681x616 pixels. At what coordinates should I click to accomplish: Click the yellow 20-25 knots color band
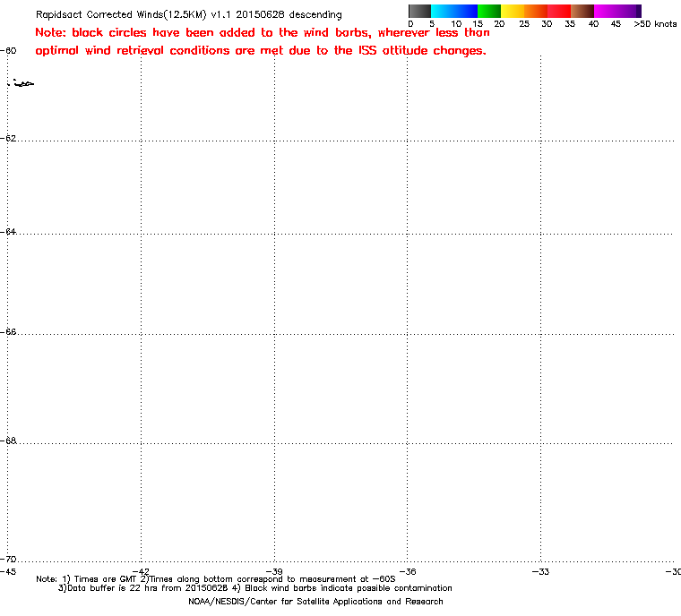513,11
